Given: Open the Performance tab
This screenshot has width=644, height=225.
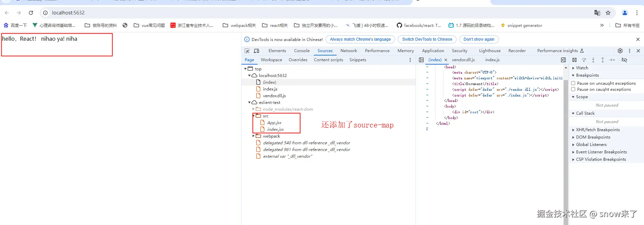Looking at the screenshot, I should click(377, 51).
